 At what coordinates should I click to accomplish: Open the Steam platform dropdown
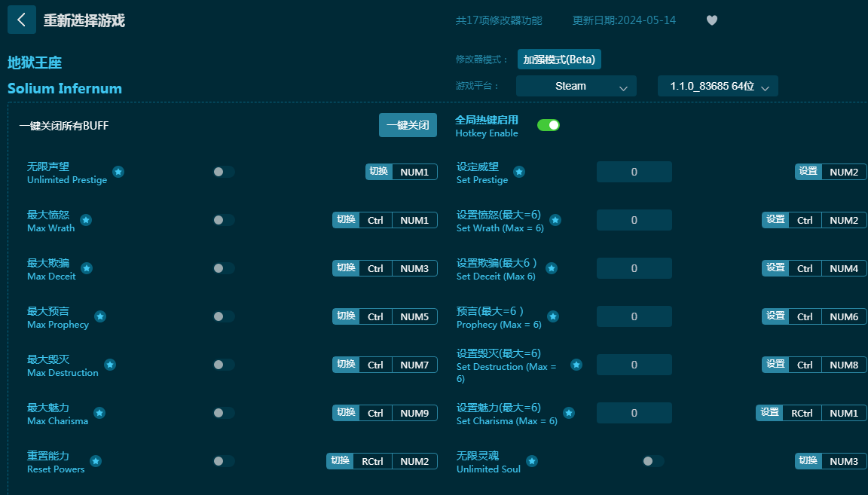[x=576, y=86]
